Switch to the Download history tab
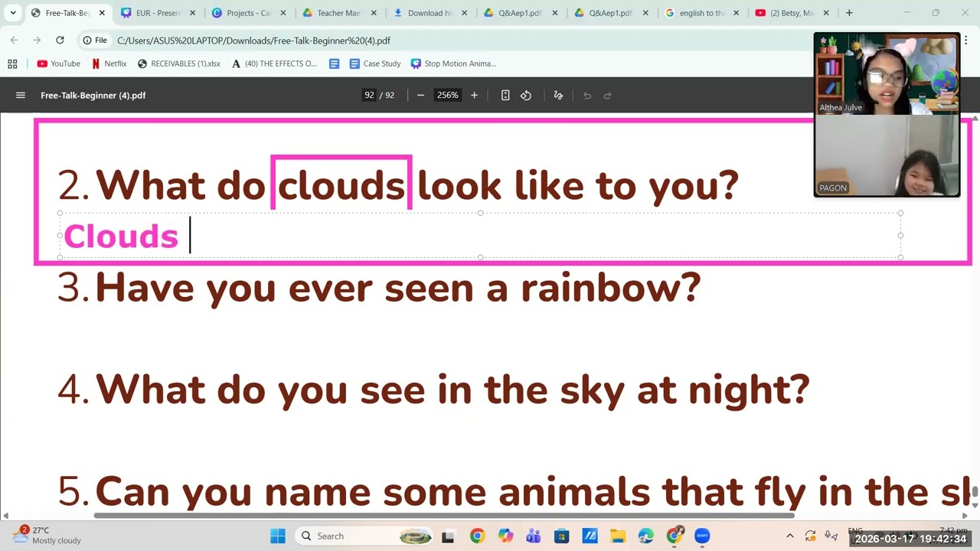This screenshot has width=980, height=551. click(430, 13)
